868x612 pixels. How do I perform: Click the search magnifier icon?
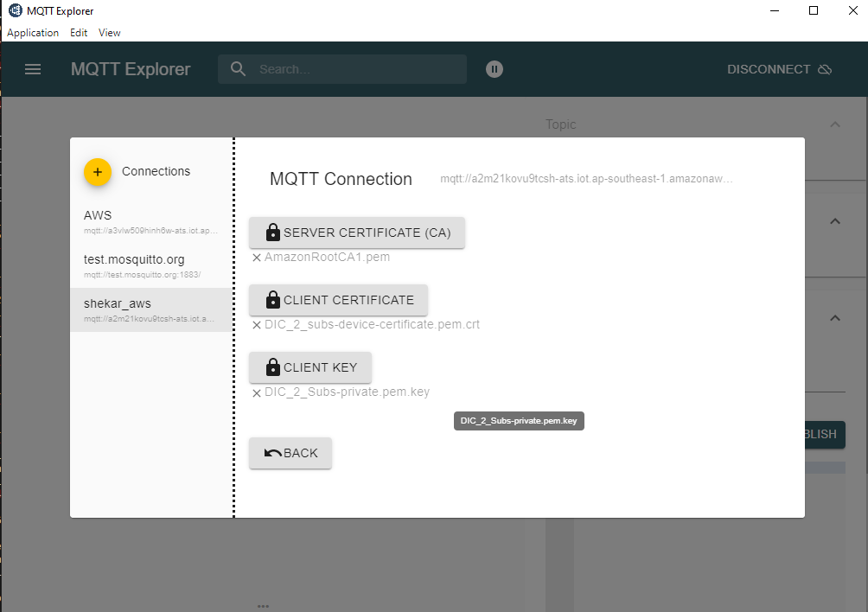point(238,68)
